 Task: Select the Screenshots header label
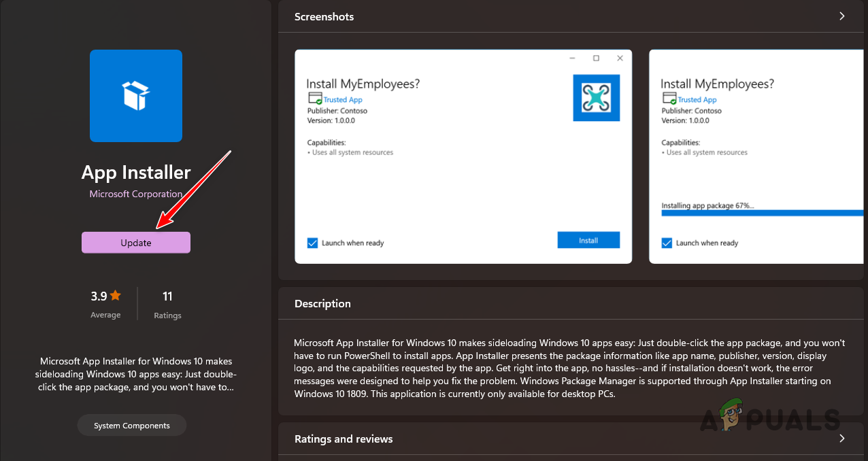pos(324,16)
